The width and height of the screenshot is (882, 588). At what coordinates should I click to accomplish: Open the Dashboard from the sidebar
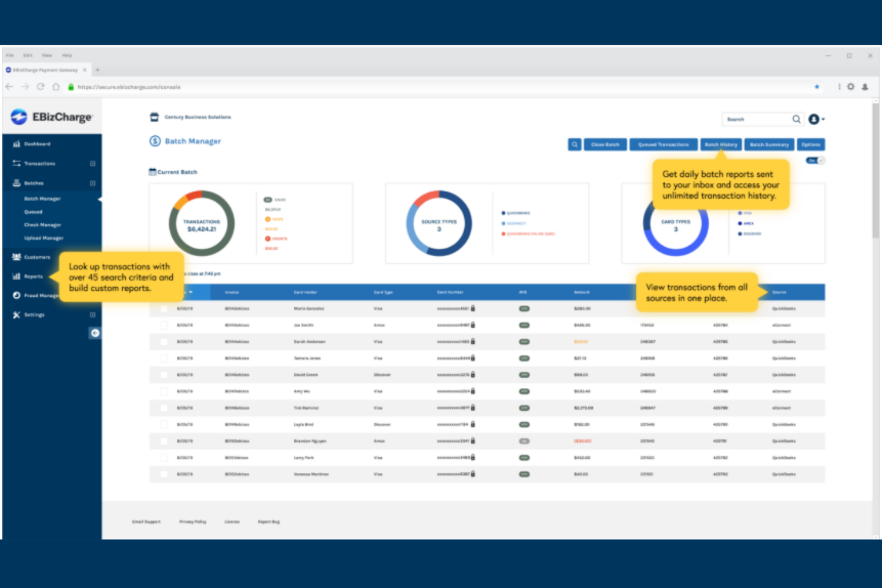click(x=37, y=144)
